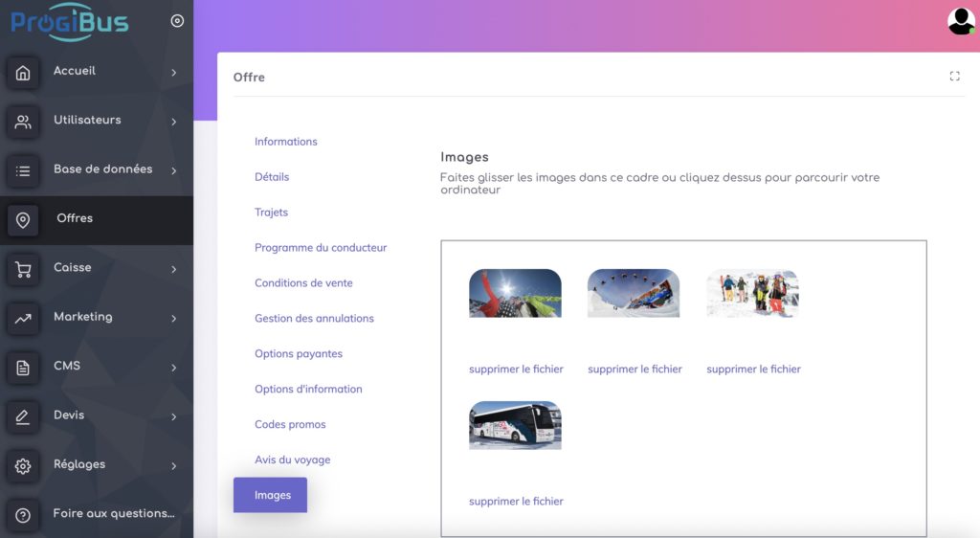
Task: Open the Devis menu item
Action: point(97,416)
